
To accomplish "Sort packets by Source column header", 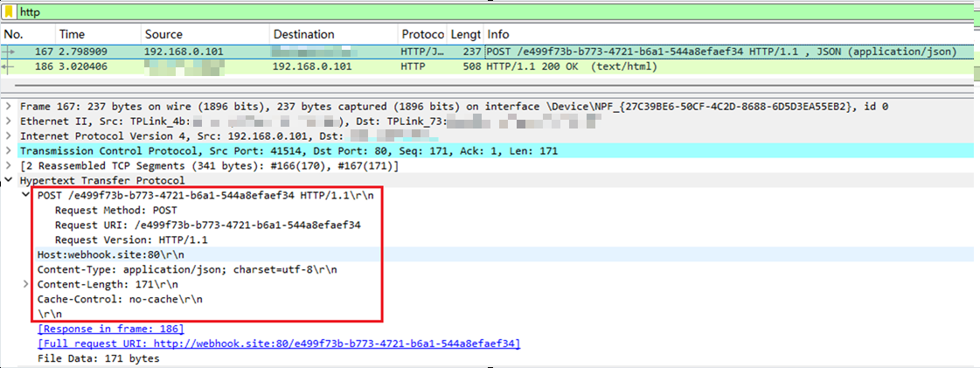I will point(205,34).
